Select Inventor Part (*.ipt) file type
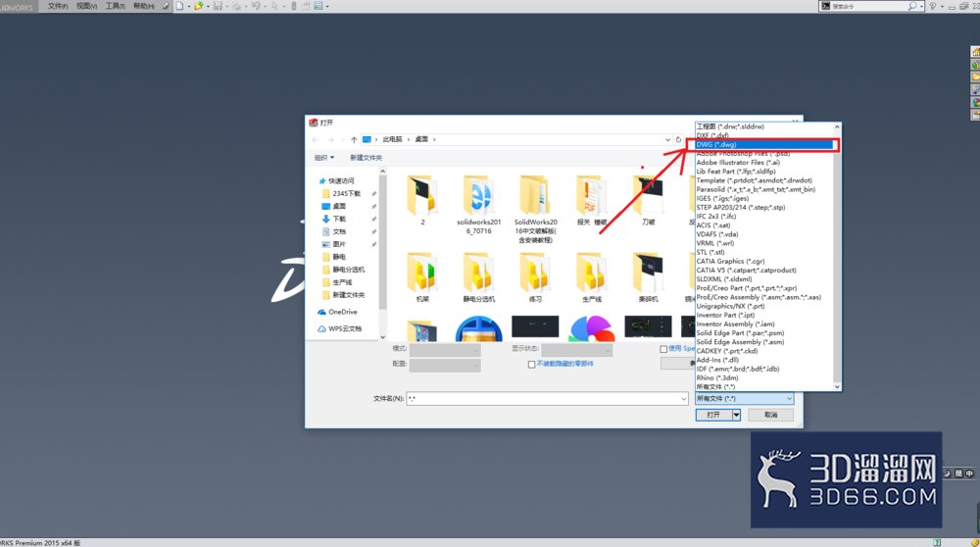 pyautogui.click(x=763, y=315)
